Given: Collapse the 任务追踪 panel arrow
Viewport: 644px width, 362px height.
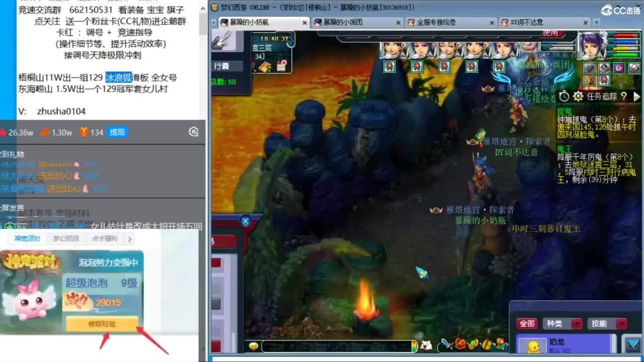Looking at the screenshot, I should [x=636, y=96].
